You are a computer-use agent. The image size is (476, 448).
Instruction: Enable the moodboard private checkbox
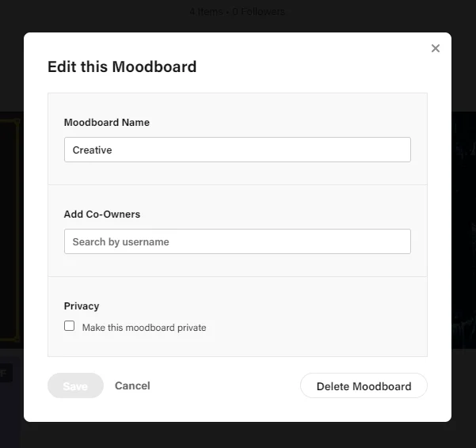70,326
